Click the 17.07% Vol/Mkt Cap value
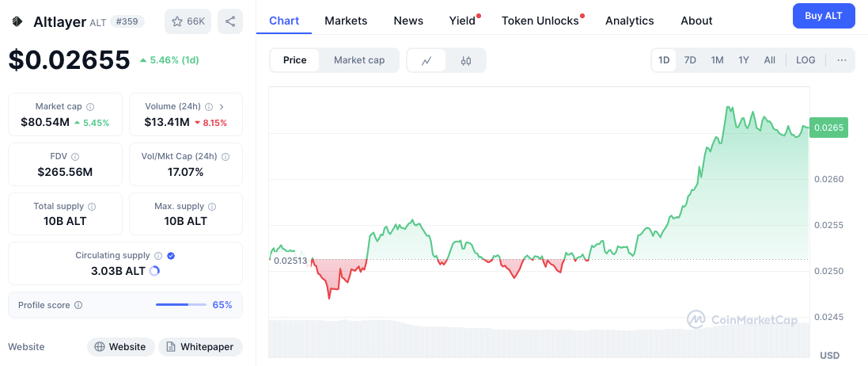 (185, 172)
